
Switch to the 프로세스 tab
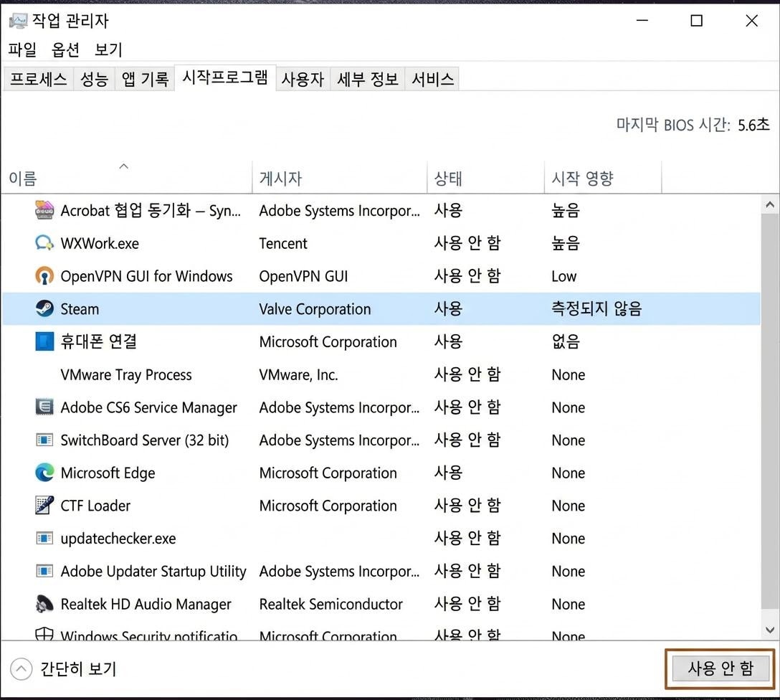point(38,80)
